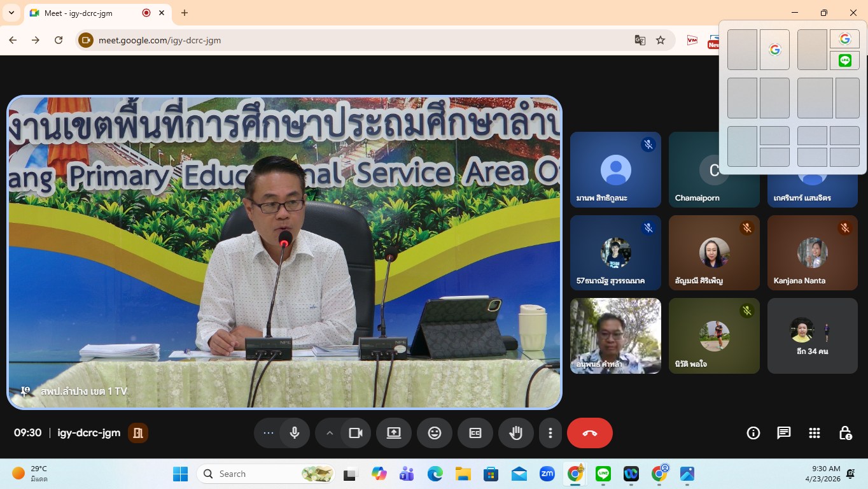Open the Activities grid panel
This screenshot has width=868, height=489.
coord(814,433)
